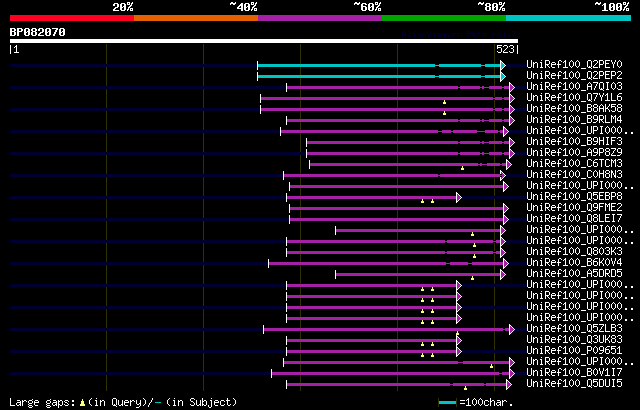Screen dimensions: 640x410
Task: Open the UniRef100_B8AK58 hit label
Action: point(574,109)
